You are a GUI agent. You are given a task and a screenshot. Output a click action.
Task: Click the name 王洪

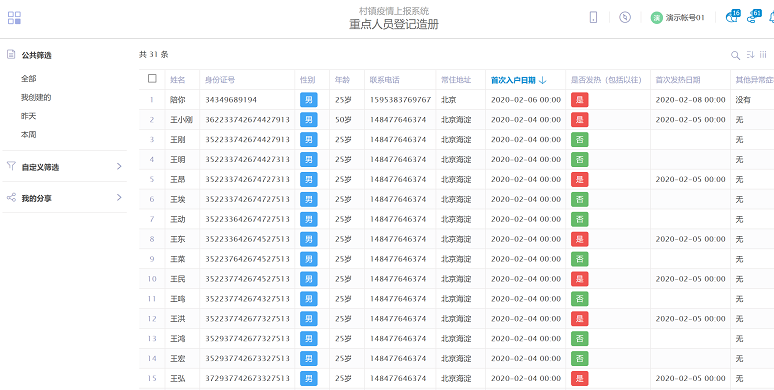click(178, 318)
